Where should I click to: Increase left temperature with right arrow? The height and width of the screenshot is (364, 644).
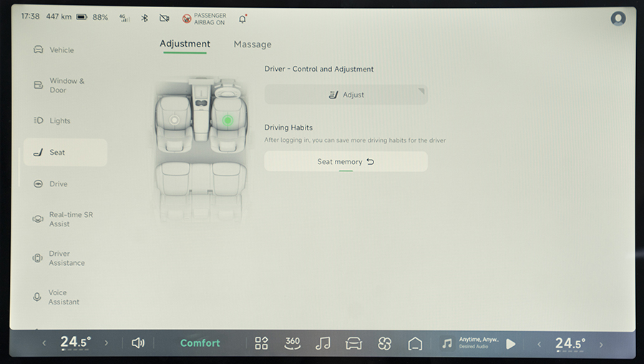tap(107, 343)
